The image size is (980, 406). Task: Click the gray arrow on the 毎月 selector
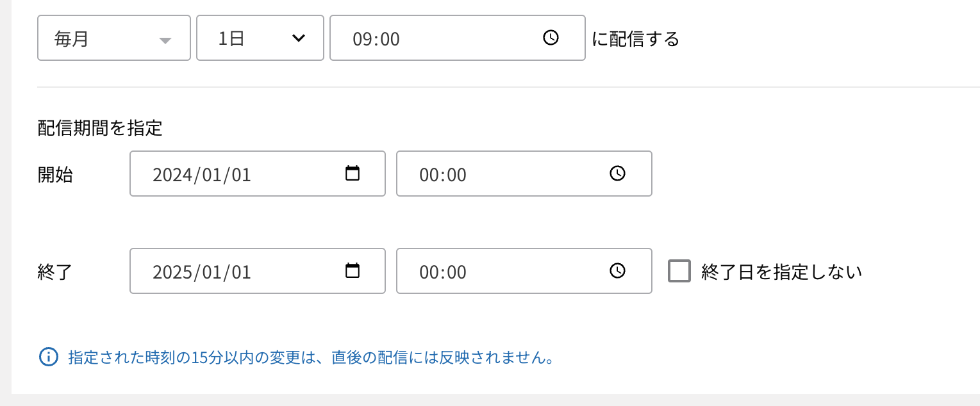165,40
